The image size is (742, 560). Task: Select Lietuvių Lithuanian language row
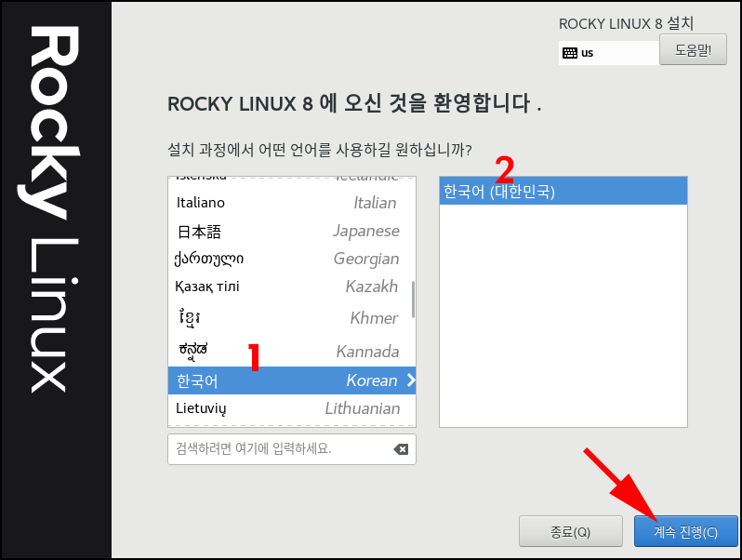[x=292, y=408]
